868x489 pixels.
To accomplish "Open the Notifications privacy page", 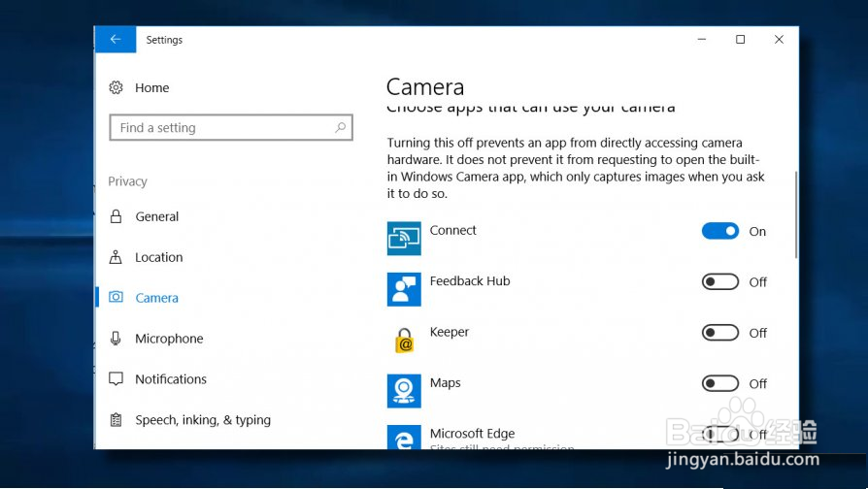I will click(171, 379).
